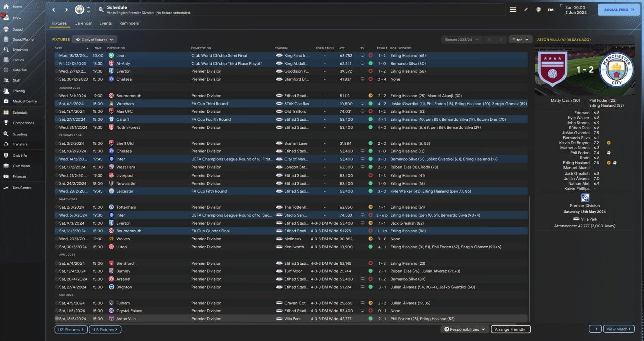Image resolution: width=644 pixels, height=341 pixels.
Task: Open the Data Hub
Action: pos(20,70)
